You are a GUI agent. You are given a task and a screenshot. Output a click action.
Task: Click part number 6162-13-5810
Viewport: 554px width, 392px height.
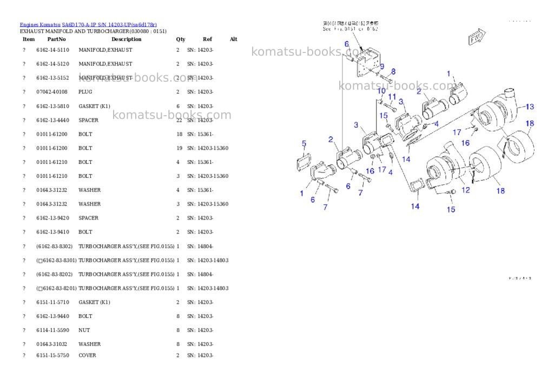pos(52,107)
